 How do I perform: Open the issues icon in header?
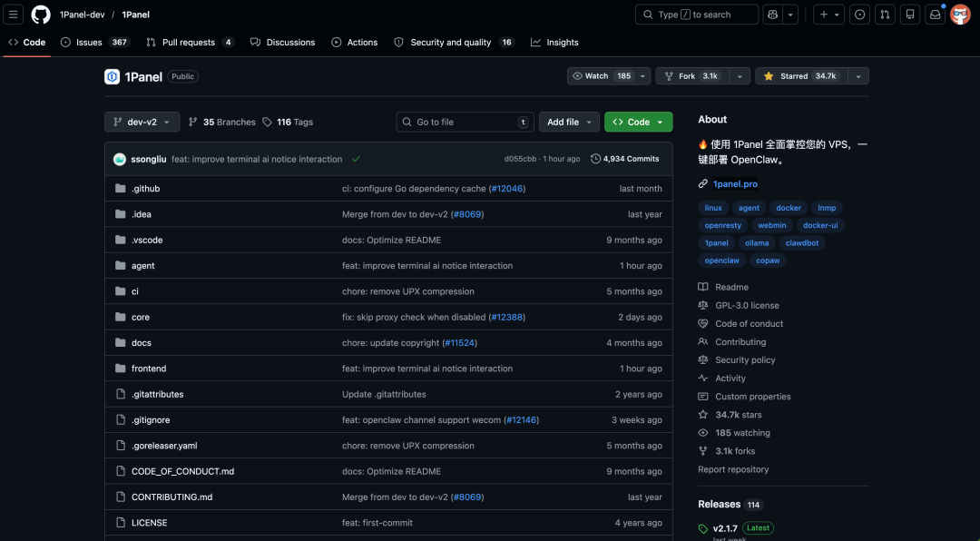(860, 15)
